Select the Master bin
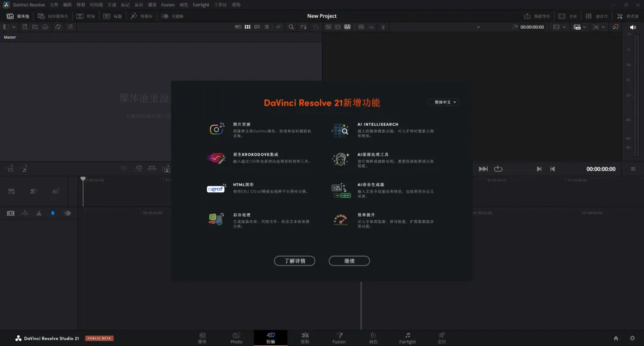The height and width of the screenshot is (346, 644). 10,38
